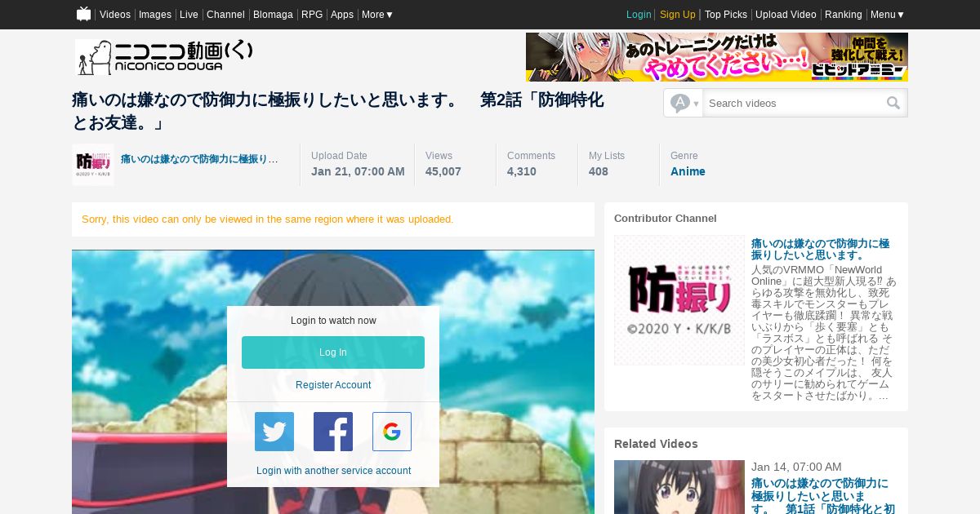Screen dimensions: 980x514
Task: Open the search type selector icon
Action: point(684,103)
